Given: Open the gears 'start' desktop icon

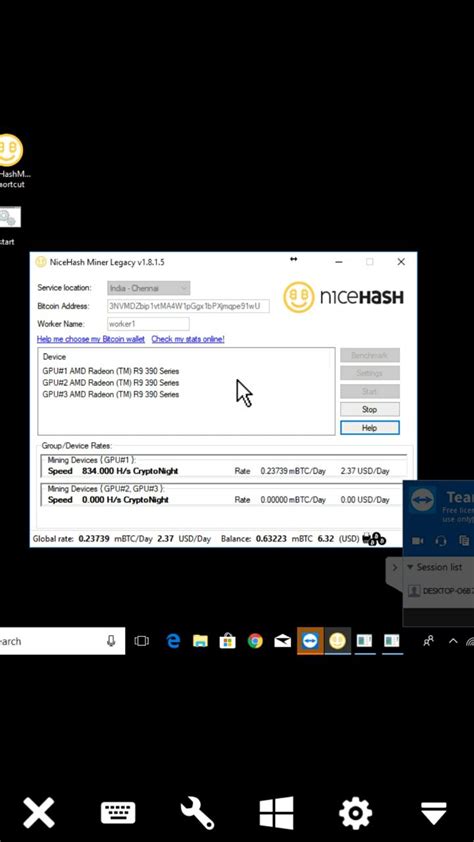Looking at the screenshot, I should tap(9, 226).
